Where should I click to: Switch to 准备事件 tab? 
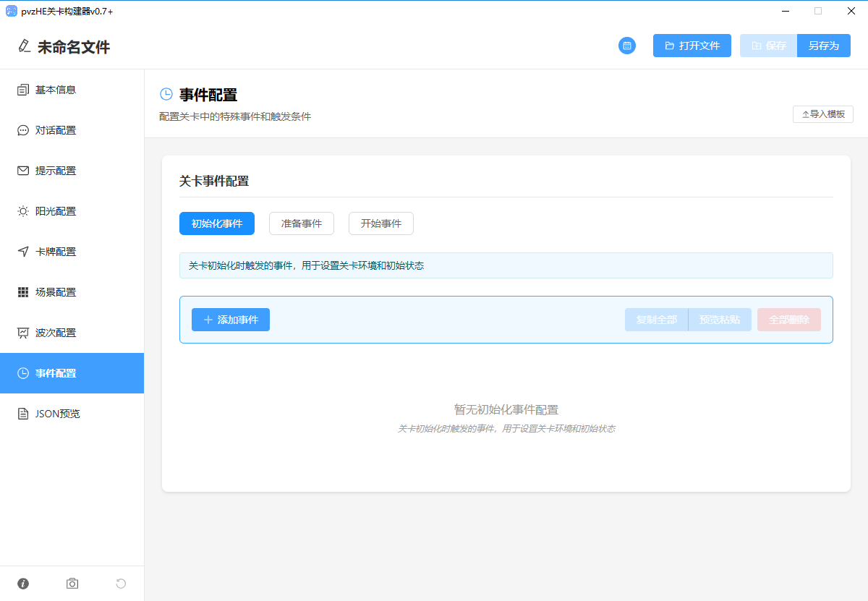click(302, 223)
